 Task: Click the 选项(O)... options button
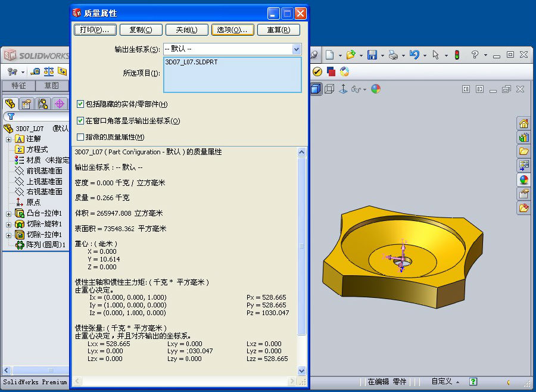(232, 30)
